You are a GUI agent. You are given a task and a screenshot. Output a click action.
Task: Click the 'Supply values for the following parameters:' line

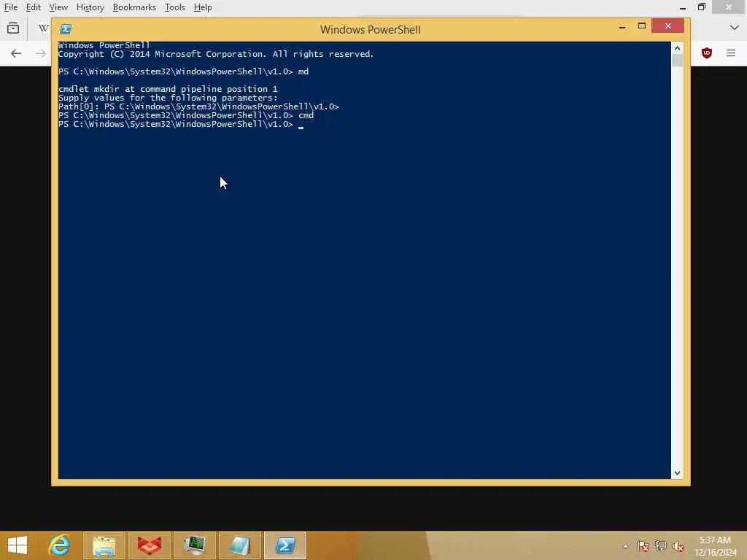click(x=168, y=98)
